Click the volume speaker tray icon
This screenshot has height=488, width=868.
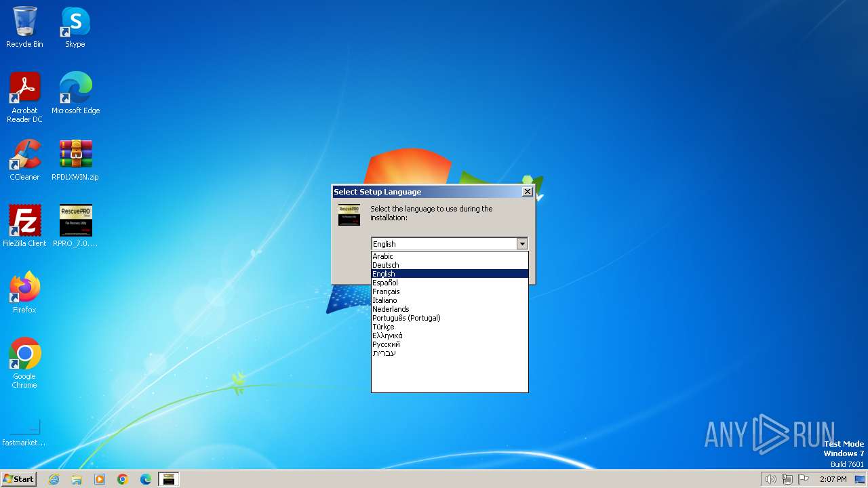[770, 479]
